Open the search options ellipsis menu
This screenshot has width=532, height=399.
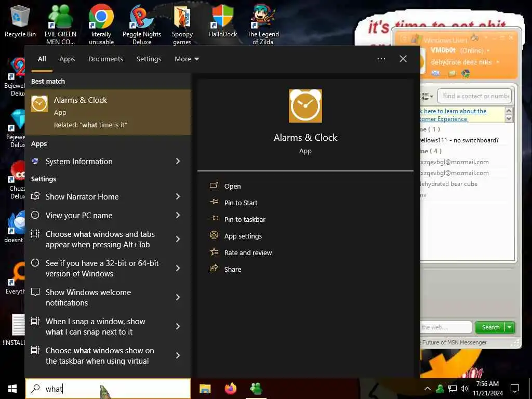(x=381, y=59)
